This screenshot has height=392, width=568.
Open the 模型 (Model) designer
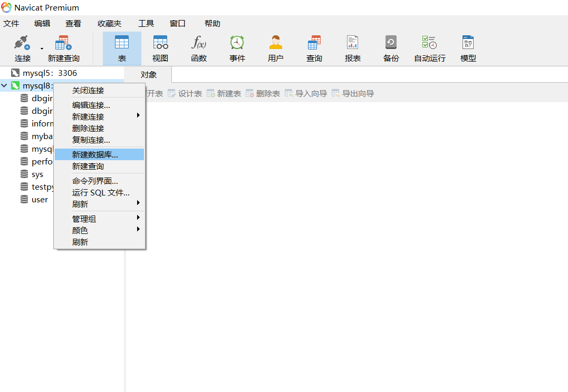468,47
